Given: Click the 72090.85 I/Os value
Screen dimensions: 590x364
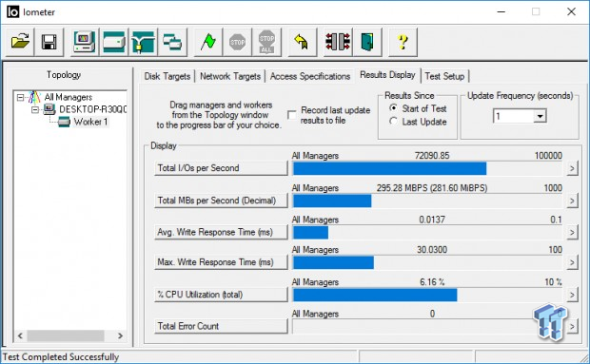Looking at the screenshot, I should (432, 156).
